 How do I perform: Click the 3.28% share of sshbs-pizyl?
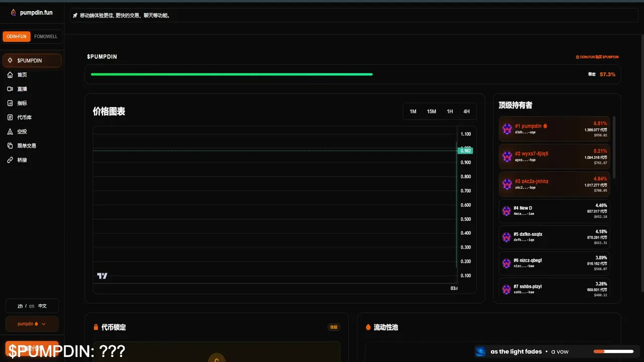pyautogui.click(x=601, y=284)
